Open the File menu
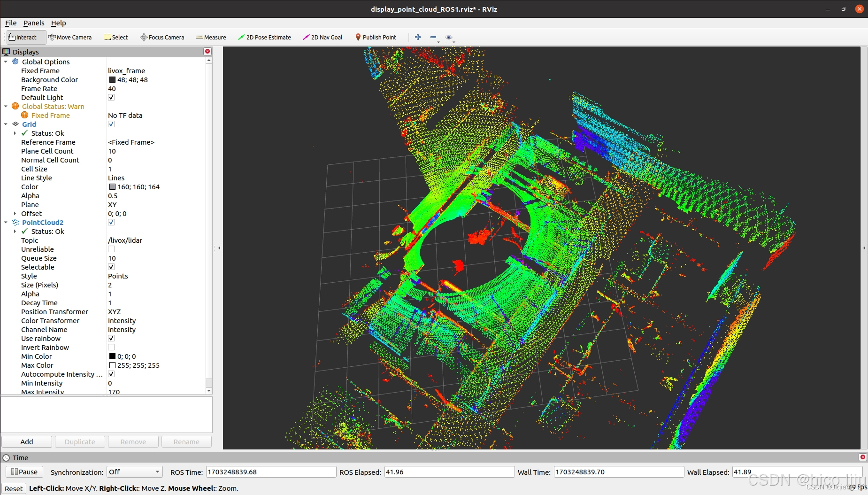This screenshot has height=495, width=868. tap(11, 23)
